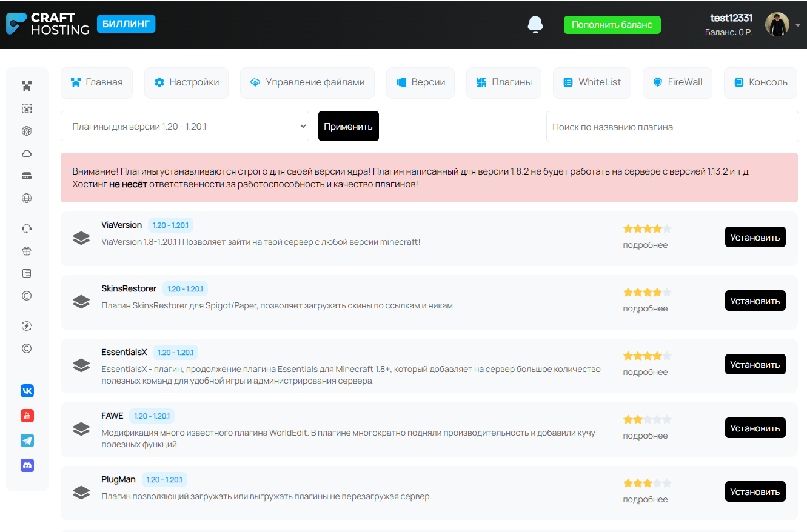Open the Версии tab

tap(420, 82)
